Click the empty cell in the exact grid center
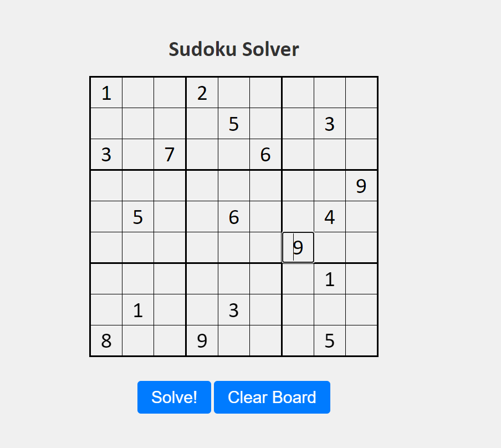The height and width of the screenshot is (448, 501). coord(234,217)
